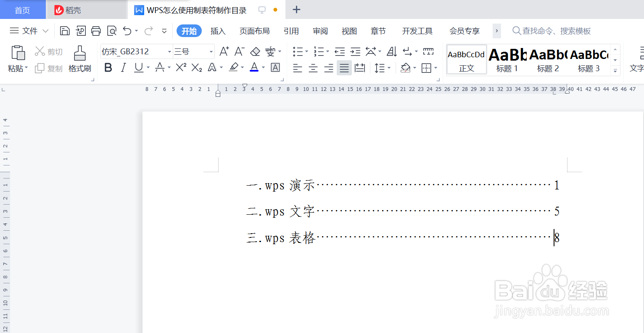Image resolution: width=644 pixels, height=333 pixels.
Task: Apply superscript formatting
Action: [181, 67]
